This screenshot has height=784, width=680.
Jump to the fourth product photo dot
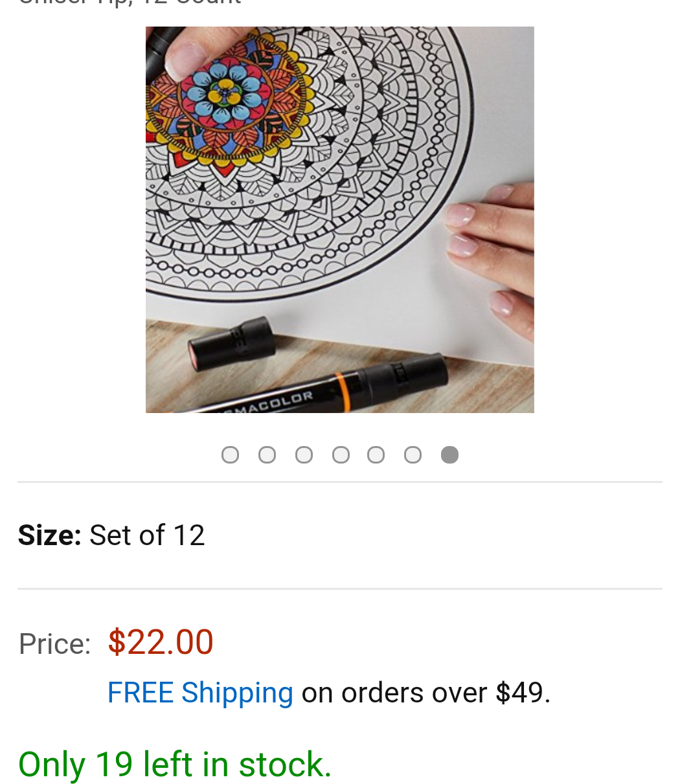(x=341, y=455)
